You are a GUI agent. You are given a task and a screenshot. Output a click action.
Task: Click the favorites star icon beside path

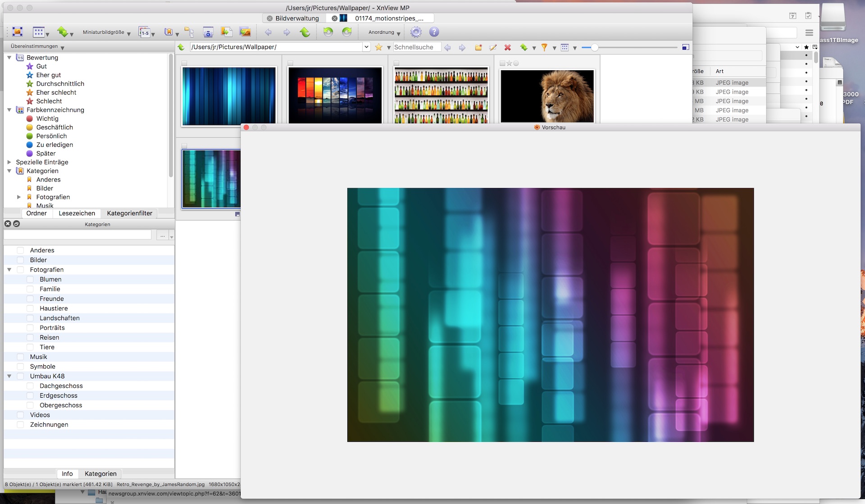point(378,47)
